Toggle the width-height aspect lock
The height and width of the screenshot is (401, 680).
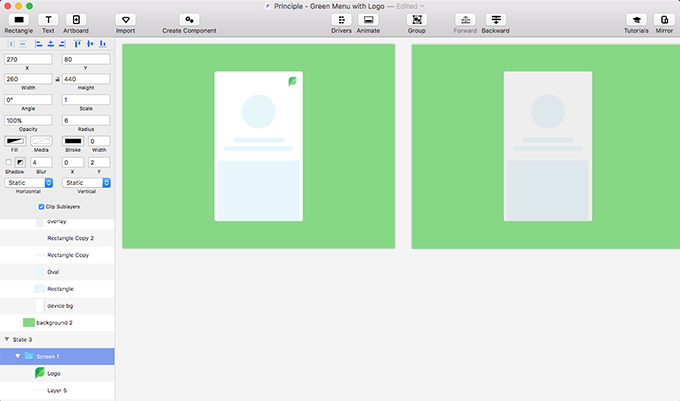[x=58, y=78]
